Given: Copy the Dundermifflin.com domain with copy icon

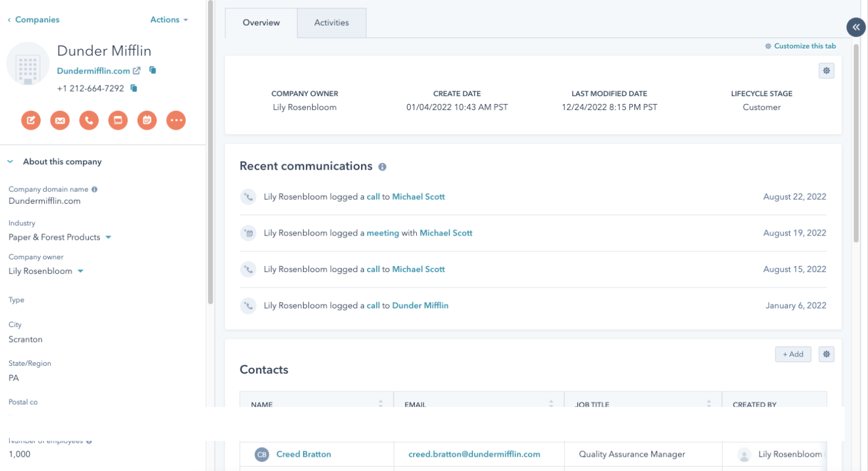Looking at the screenshot, I should point(152,71).
